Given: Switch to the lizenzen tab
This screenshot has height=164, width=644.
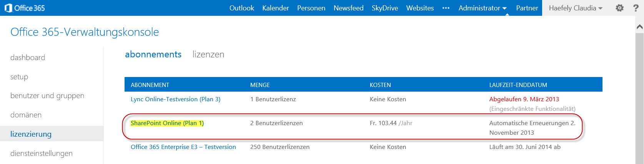Looking at the screenshot, I should [x=208, y=54].
